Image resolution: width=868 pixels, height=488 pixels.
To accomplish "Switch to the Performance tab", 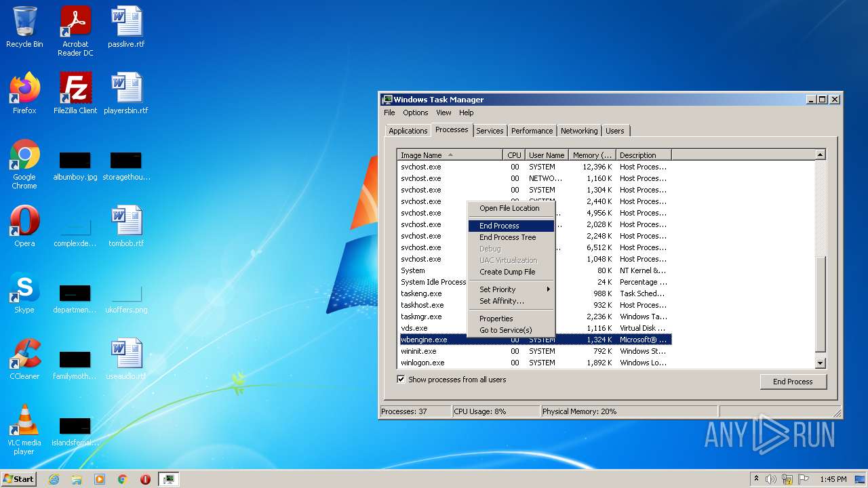I will point(532,131).
